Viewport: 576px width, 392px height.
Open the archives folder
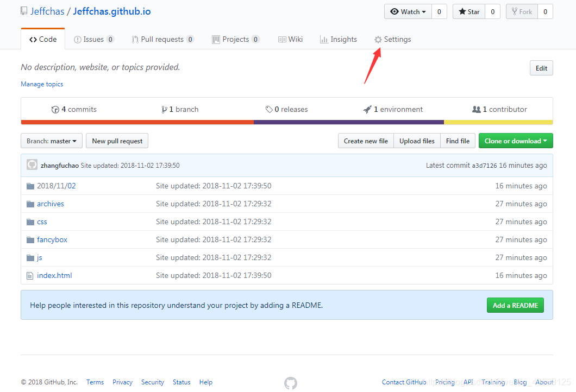pyautogui.click(x=51, y=204)
